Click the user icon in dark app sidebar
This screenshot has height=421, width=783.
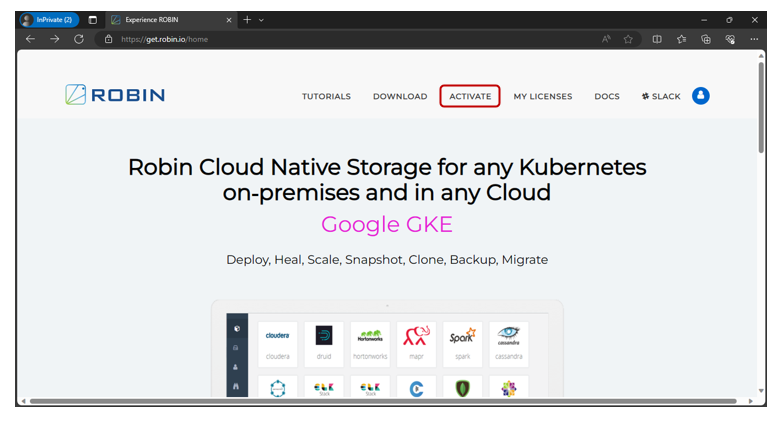[236, 367]
